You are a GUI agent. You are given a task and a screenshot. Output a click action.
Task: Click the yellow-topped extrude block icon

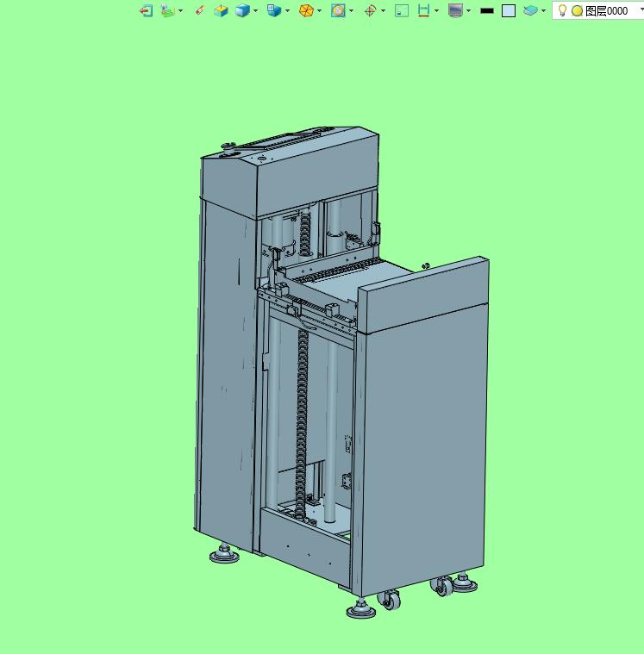[221, 10]
